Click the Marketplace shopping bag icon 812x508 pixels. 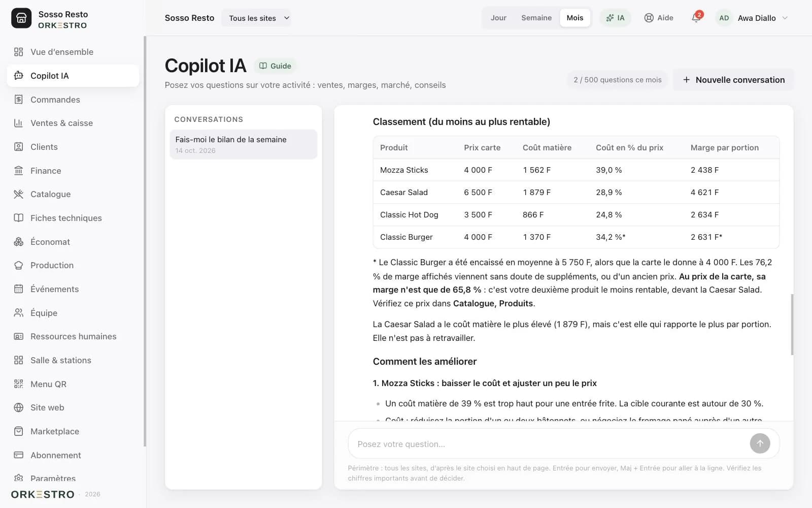click(x=19, y=431)
